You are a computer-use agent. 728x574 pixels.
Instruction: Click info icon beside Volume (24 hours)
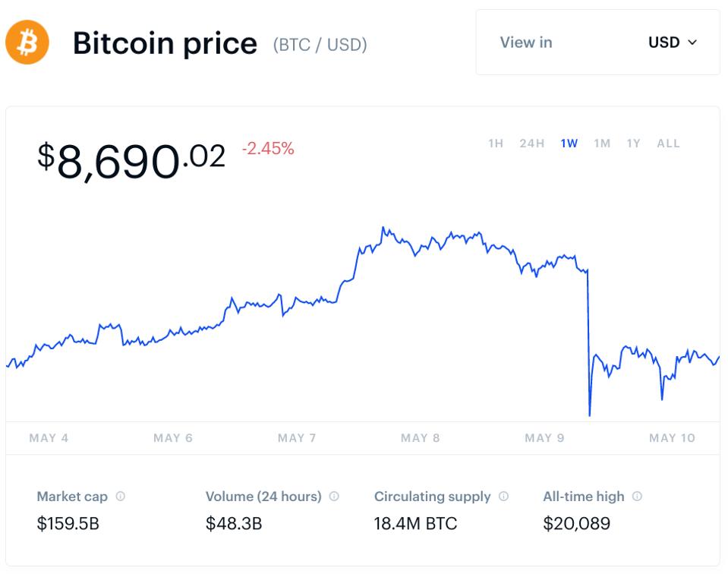click(334, 497)
